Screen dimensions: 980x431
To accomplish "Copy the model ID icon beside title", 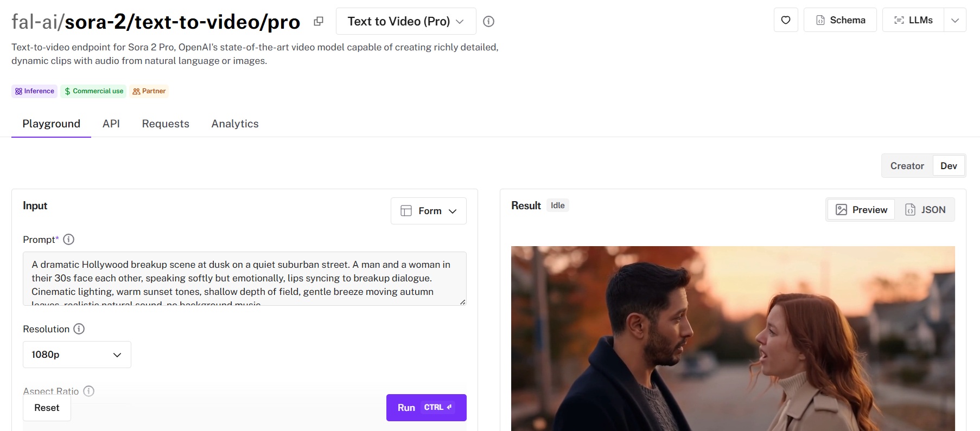I will pos(319,21).
